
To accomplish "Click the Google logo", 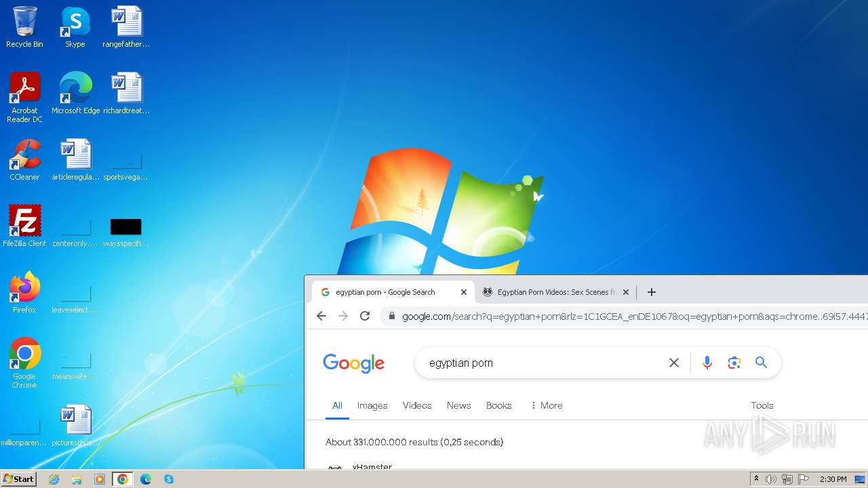I will [353, 363].
